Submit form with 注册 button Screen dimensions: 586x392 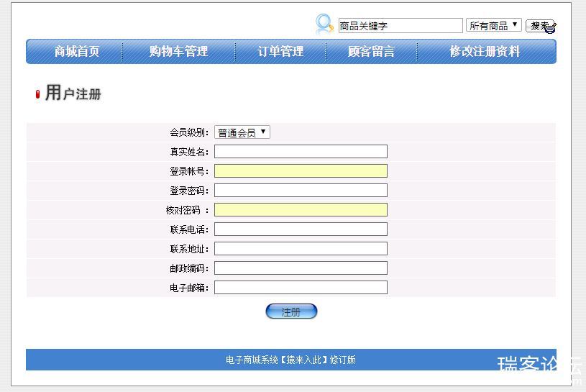click(x=291, y=311)
